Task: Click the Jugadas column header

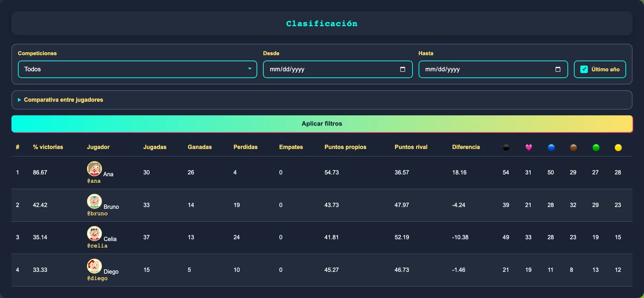Action: 155,147
